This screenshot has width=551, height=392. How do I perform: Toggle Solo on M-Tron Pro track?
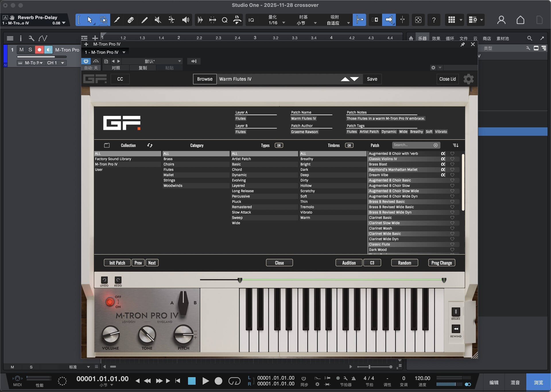30,50
